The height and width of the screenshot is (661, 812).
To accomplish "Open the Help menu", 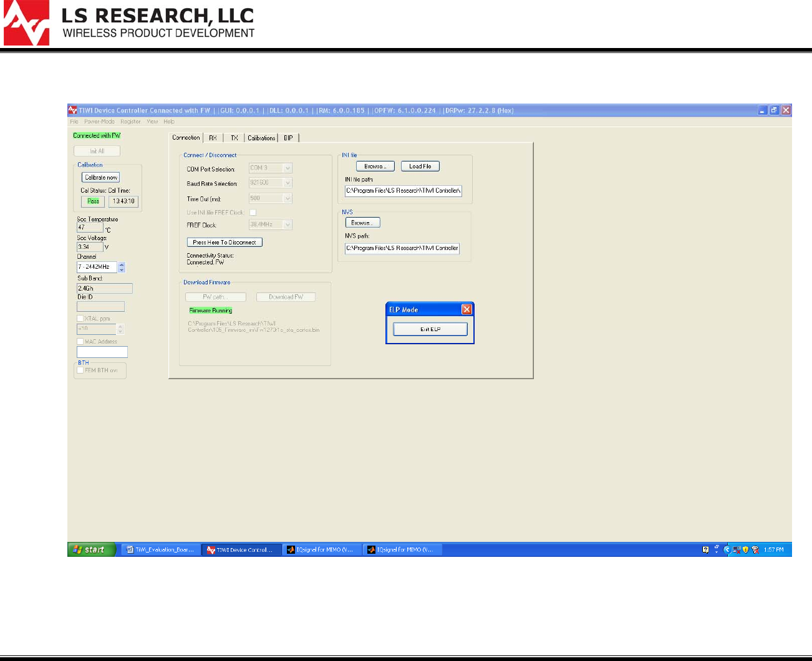I will [169, 122].
